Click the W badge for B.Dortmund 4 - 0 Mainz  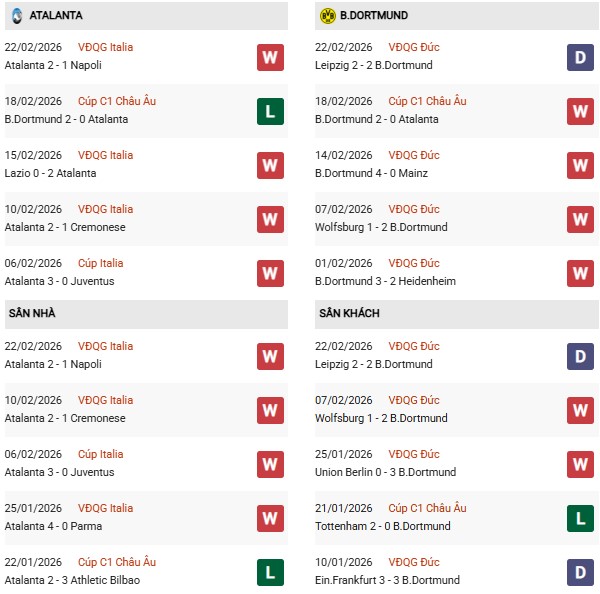[x=581, y=165]
